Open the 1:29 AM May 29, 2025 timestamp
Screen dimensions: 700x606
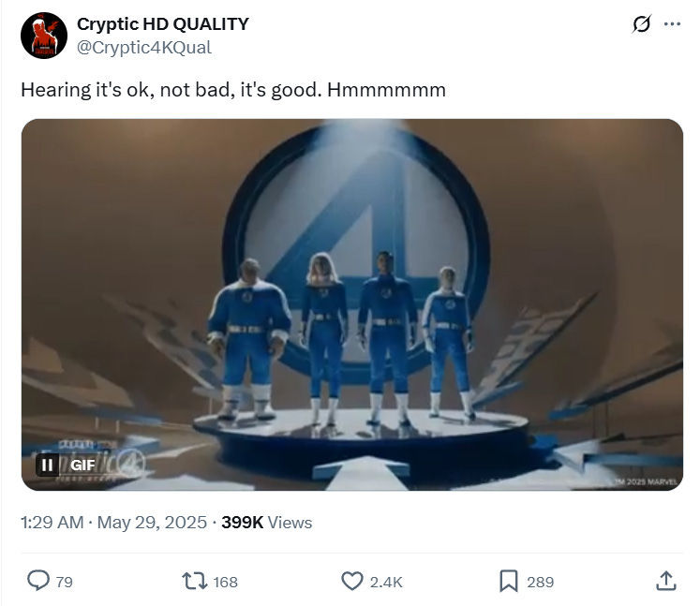113,523
